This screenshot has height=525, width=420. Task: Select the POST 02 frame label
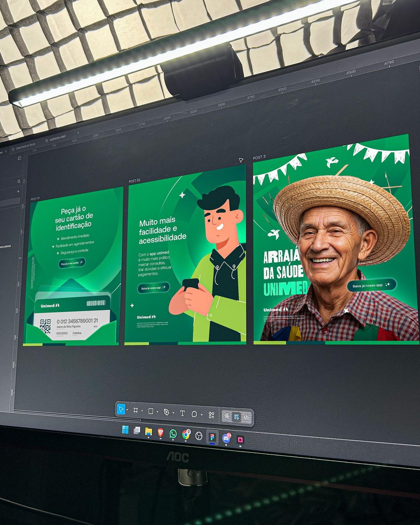tap(134, 181)
